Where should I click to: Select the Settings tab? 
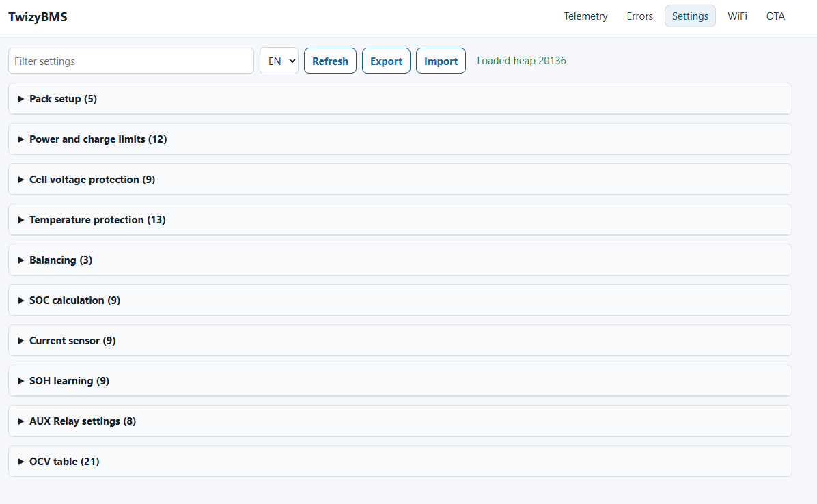click(x=690, y=16)
